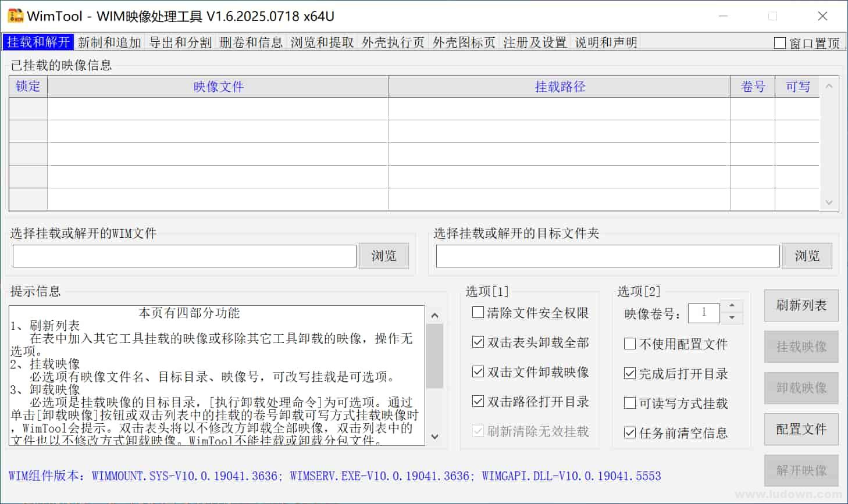Image resolution: width=848 pixels, height=504 pixels.
Task: Click 提示信息 scroll down arrow
Action: click(434, 437)
